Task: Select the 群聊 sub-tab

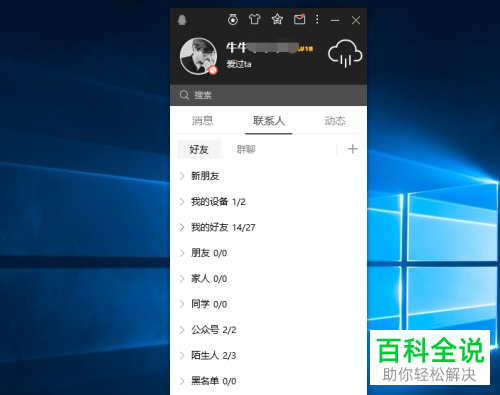Action: pyautogui.click(x=246, y=149)
